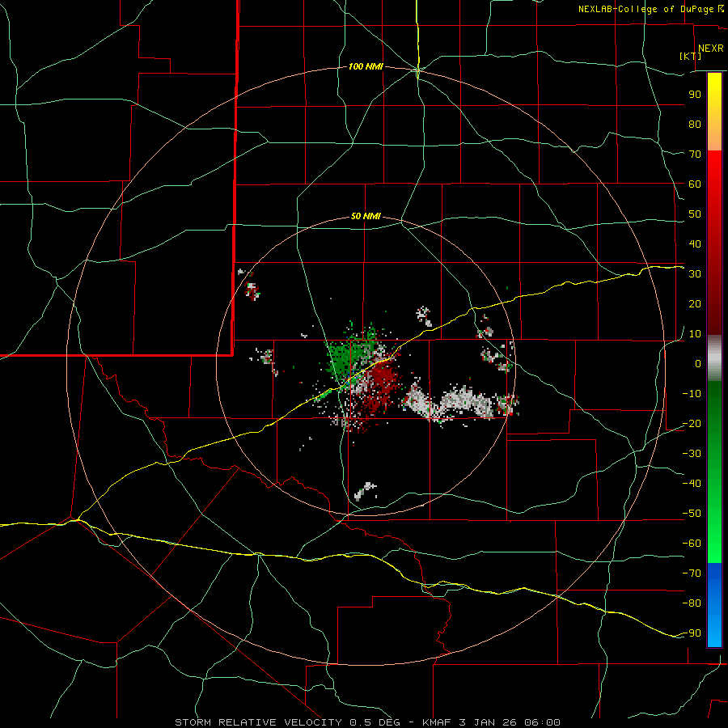
Task: Click the STORM RELATIVE VELOCITY product title
Action: (258, 722)
